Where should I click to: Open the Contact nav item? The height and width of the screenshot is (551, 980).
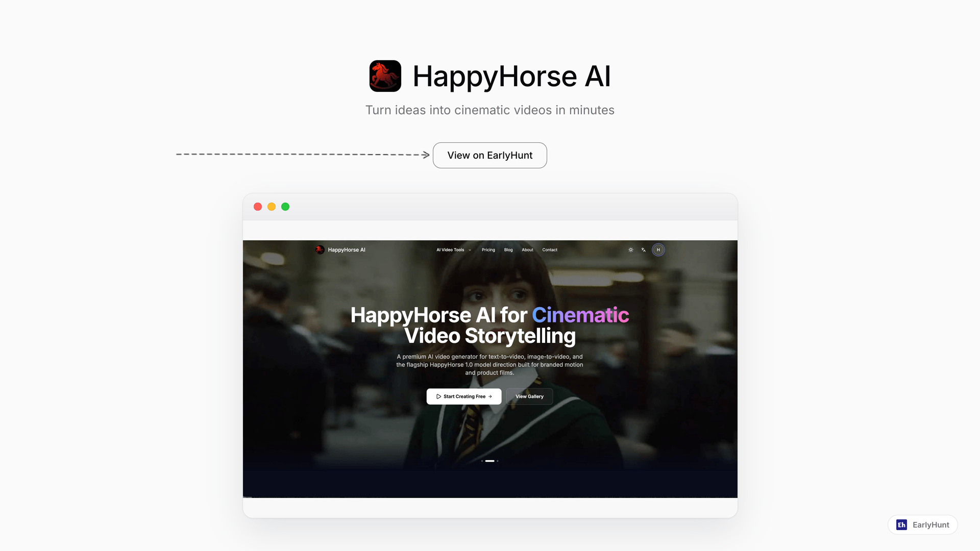(549, 249)
